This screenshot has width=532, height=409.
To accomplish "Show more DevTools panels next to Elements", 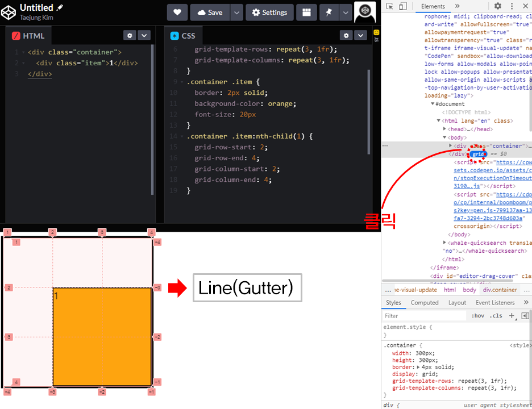I will click(x=458, y=6).
